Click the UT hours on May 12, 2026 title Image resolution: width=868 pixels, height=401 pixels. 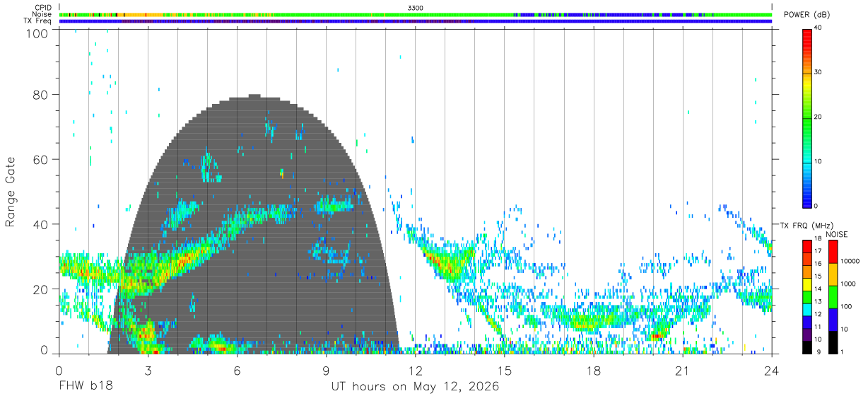(415, 387)
